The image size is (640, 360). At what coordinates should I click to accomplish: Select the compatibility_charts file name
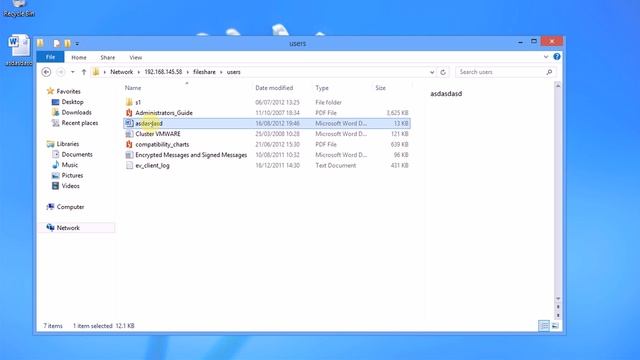pos(162,144)
